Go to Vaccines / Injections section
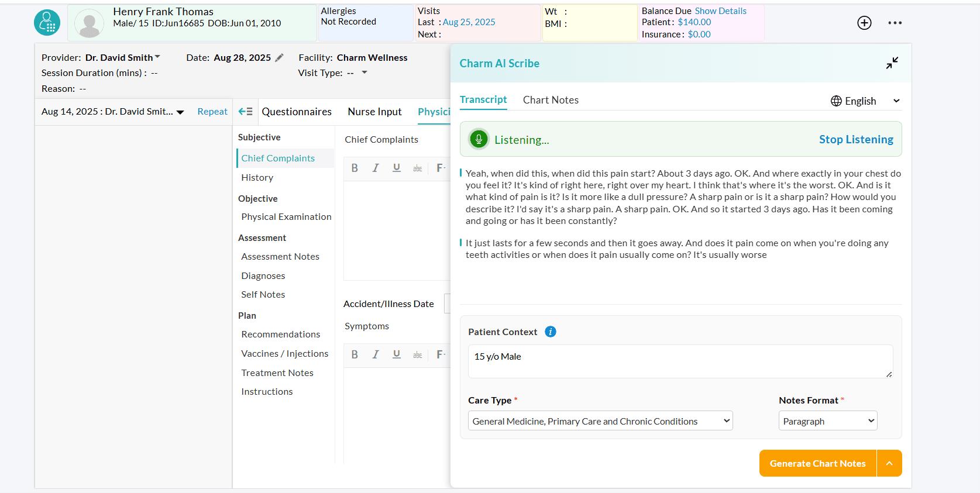Viewport: 980px width, 493px height. pyautogui.click(x=285, y=354)
